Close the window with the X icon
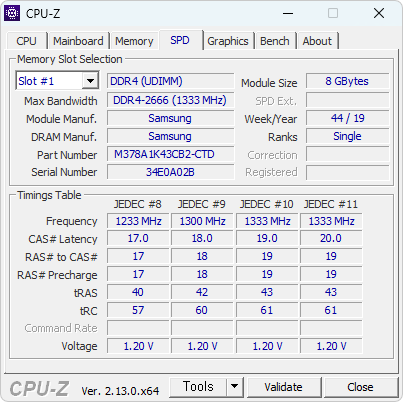Image resolution: width=403 pixels, height=402 pixels. [x=379, y=13]
